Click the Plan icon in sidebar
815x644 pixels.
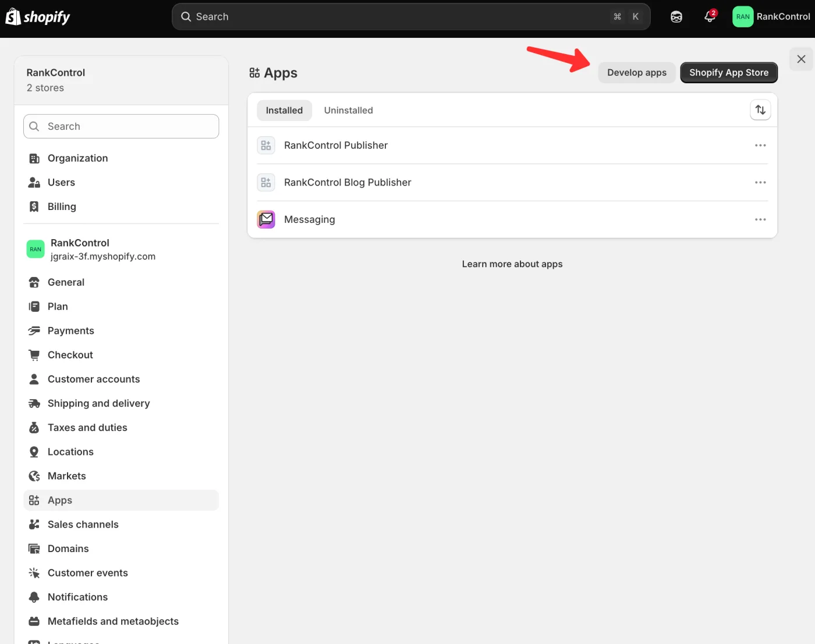[34, 307]
